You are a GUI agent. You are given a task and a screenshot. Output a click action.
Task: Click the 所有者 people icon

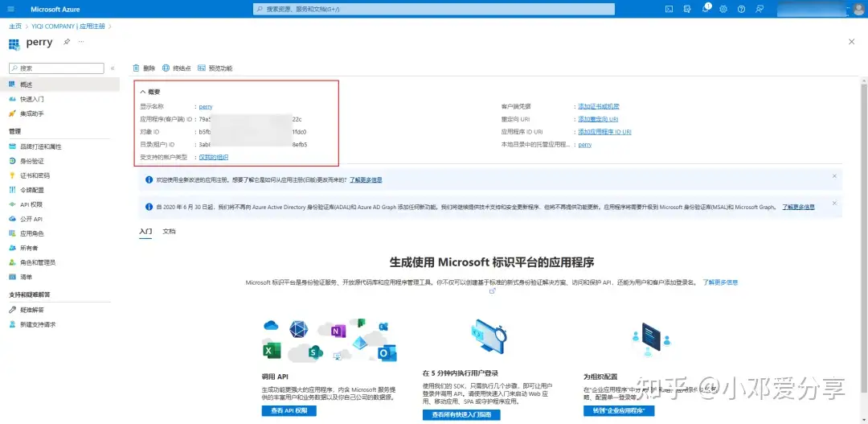12,248
